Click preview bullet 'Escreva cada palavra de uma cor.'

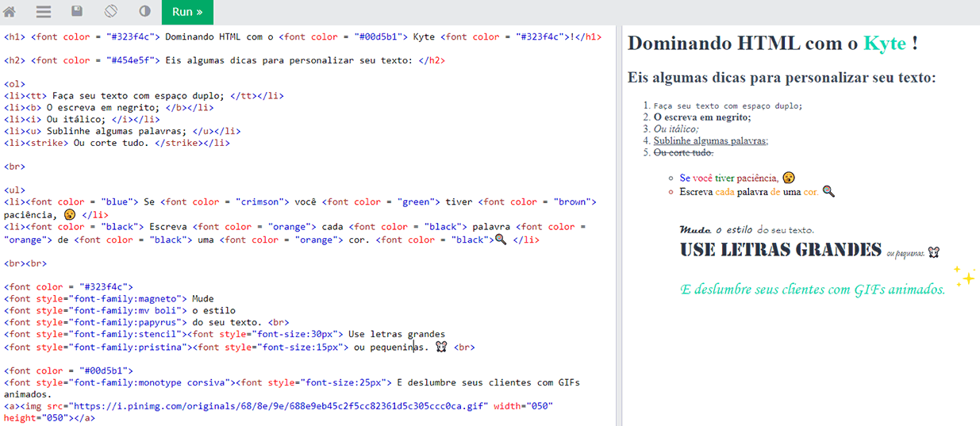coord(749,192)
